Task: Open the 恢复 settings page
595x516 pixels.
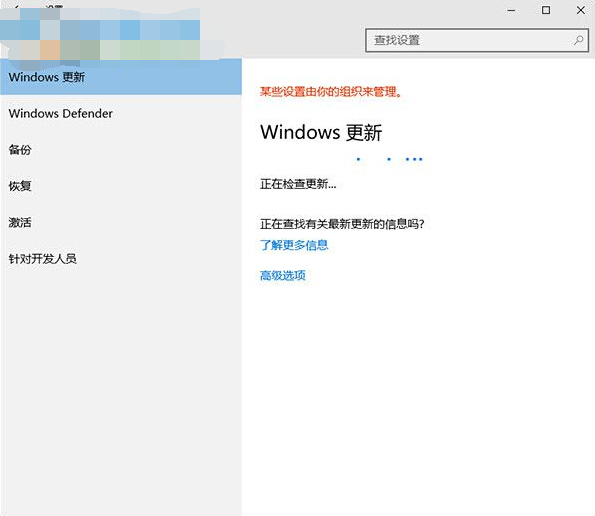Action: (121, 186)
